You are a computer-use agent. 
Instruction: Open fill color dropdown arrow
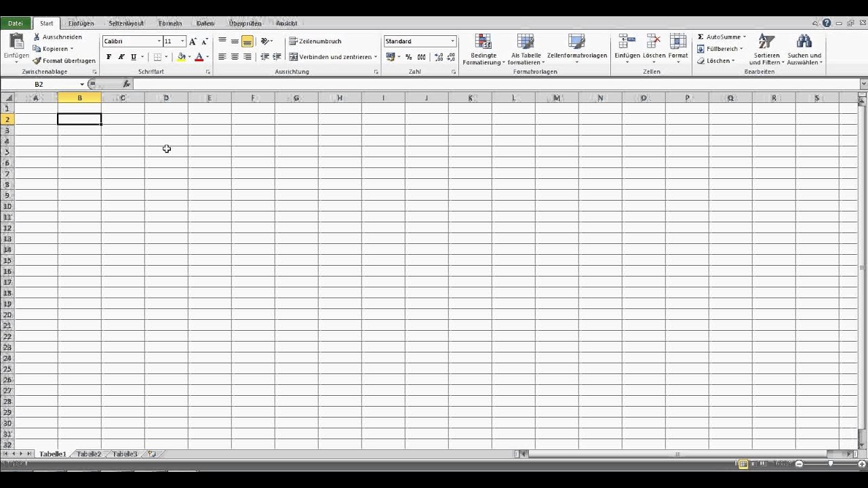(x=189, y=57)
